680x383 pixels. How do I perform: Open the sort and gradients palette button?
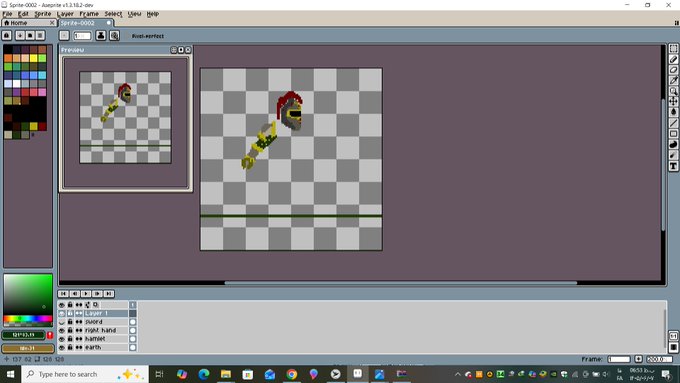click(x=20, y=36)
